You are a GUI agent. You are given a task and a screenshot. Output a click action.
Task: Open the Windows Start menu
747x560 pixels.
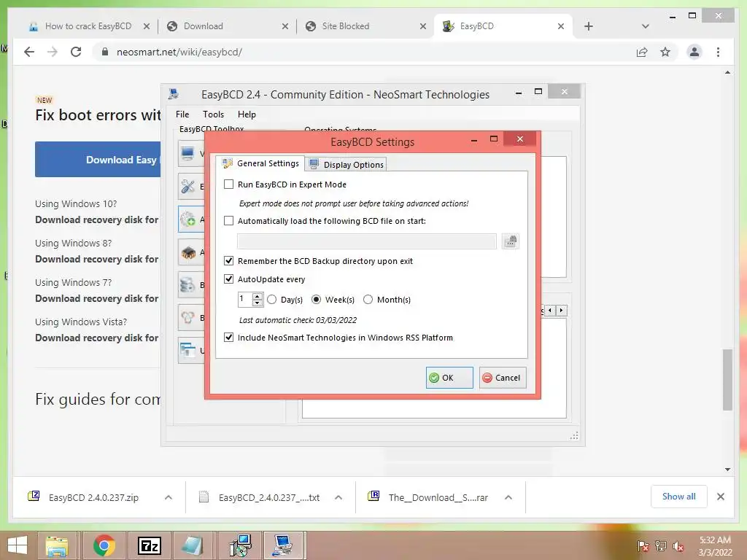click(18, 545)
